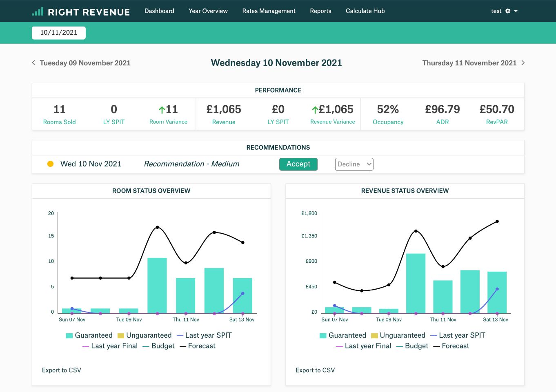
Task: Expand the test user menu caret
Action: pos(516,11)
